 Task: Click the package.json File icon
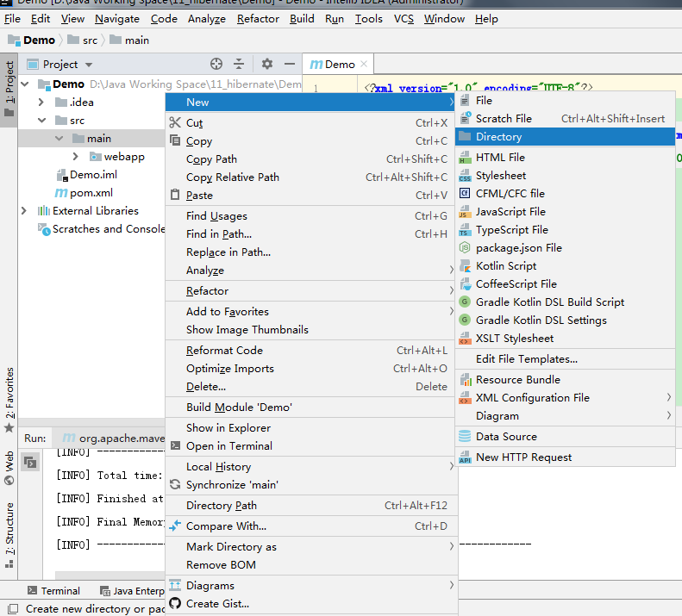[x=465, y=247]
